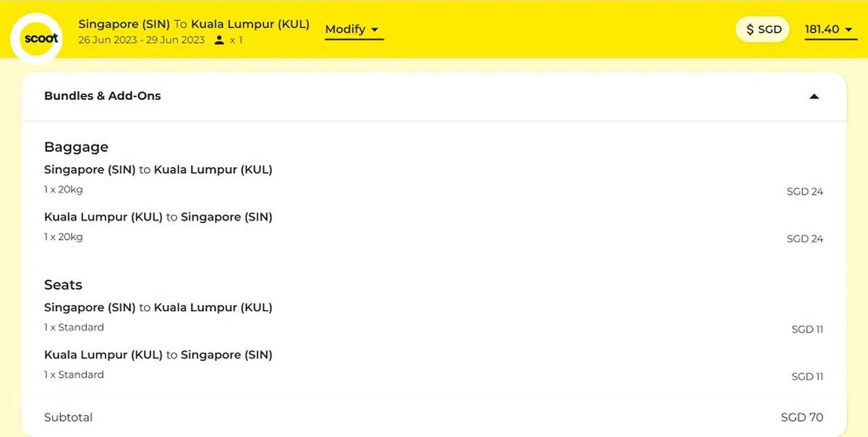
Task: Click the Baggage section heading
Action: pyautogui.click(x=76, y=147)
